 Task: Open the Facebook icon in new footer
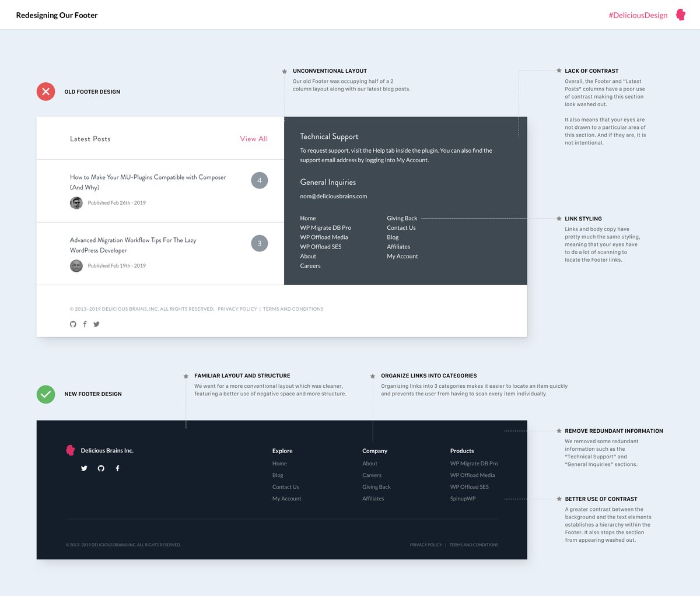pos(117,468)
